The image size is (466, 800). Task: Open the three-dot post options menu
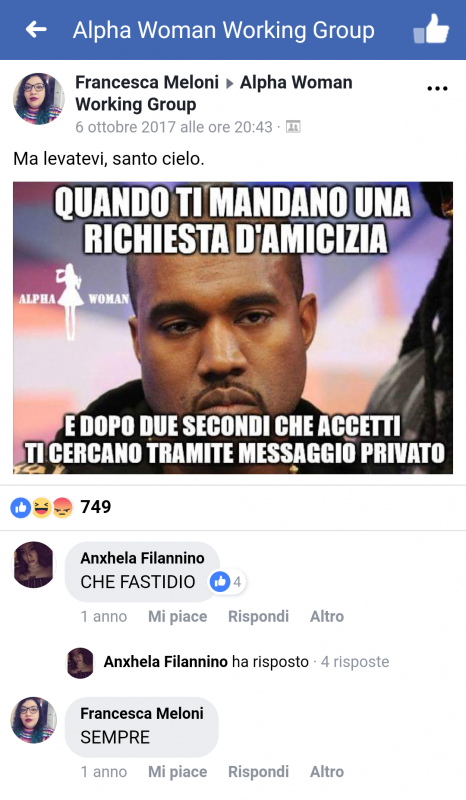[437, 89]
